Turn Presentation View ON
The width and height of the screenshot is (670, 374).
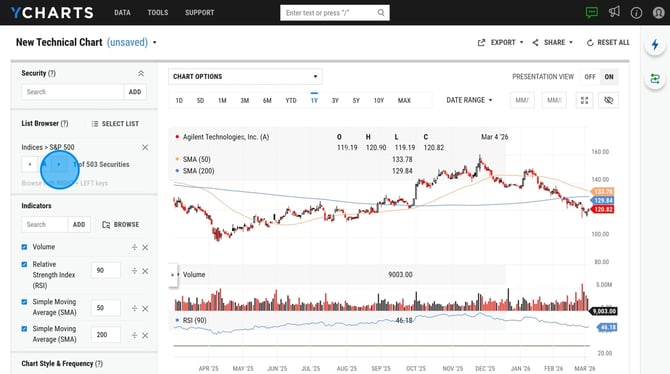click(x=609, y=77)
